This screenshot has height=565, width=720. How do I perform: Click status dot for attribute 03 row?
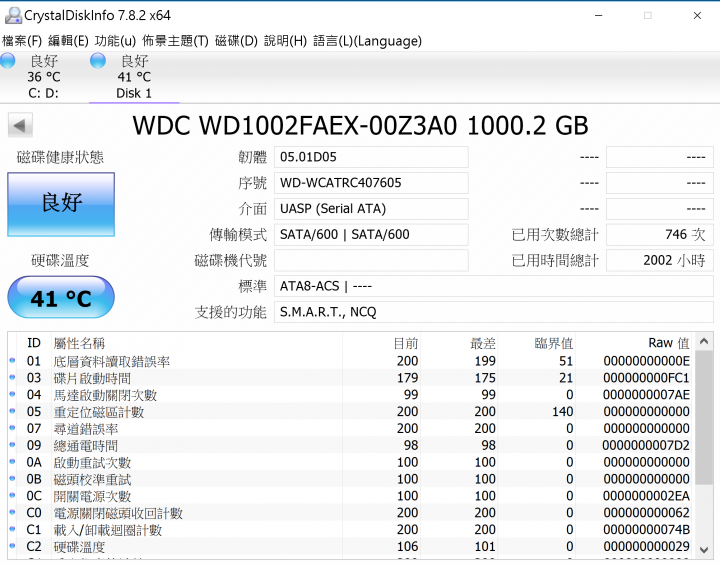(x=12, y=378)
